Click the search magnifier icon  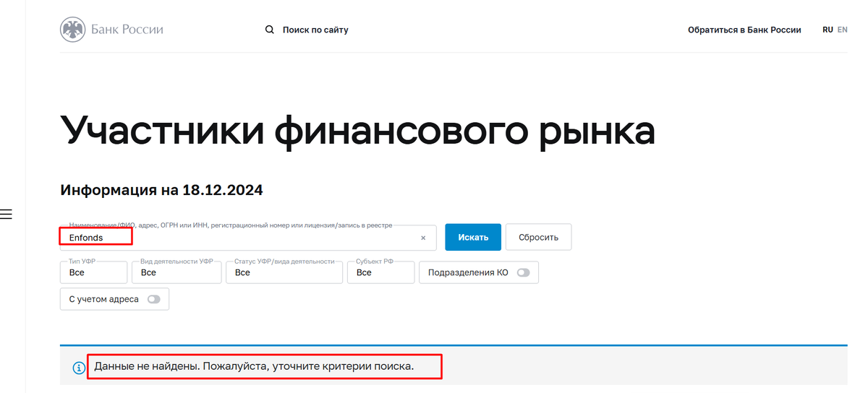pyautogui.click(x=270, y=30)
